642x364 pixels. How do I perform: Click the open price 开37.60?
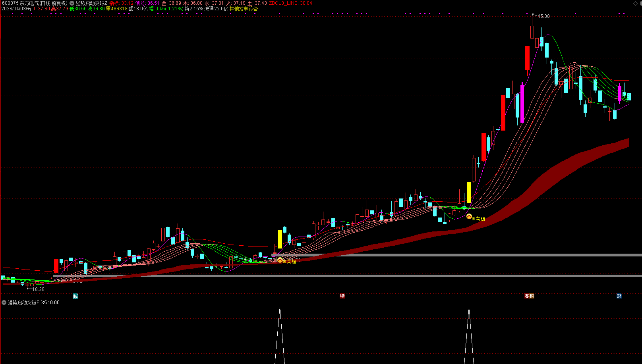pyautogui.click(x=41, y=9)
